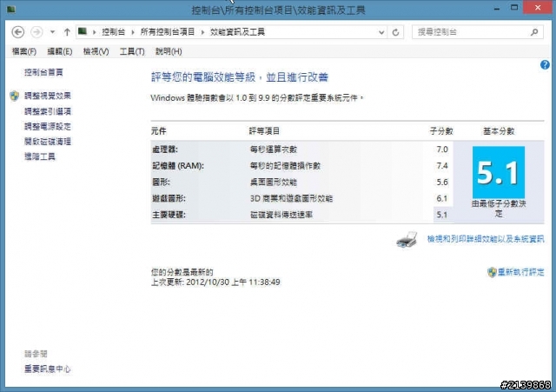
Task: Open 調整索引選項 in the sidebar
Action: click(48, 111)
